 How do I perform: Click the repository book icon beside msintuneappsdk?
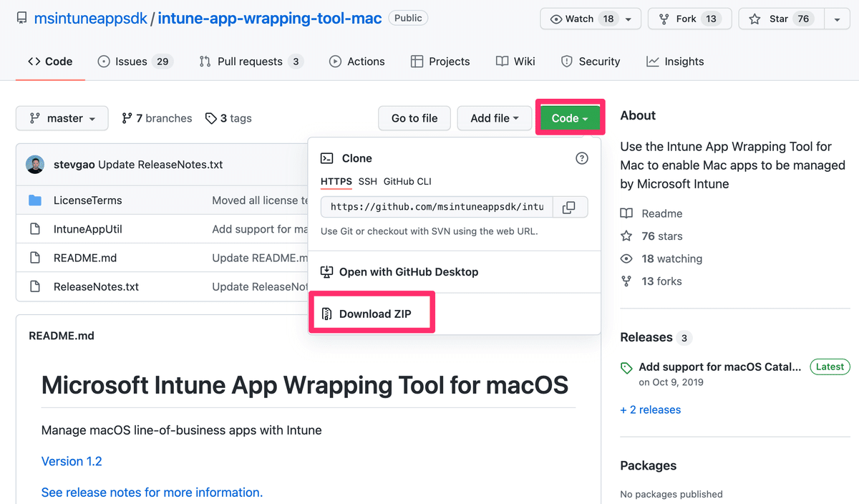(x=22, y=19)
